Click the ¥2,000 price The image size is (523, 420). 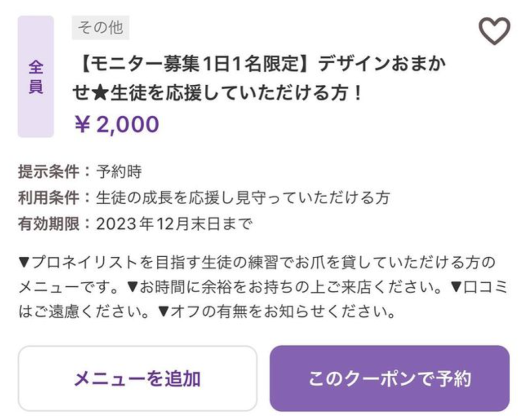(x=117, y=125)
